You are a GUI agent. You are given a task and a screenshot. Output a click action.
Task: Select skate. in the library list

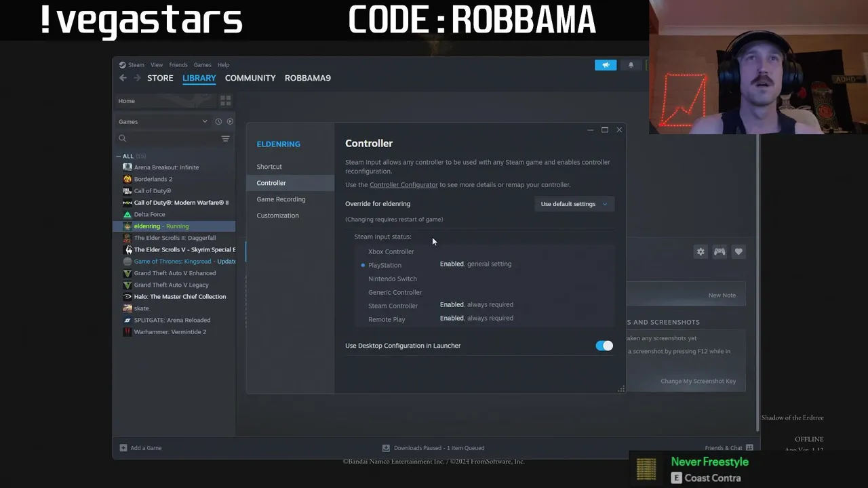174,308
